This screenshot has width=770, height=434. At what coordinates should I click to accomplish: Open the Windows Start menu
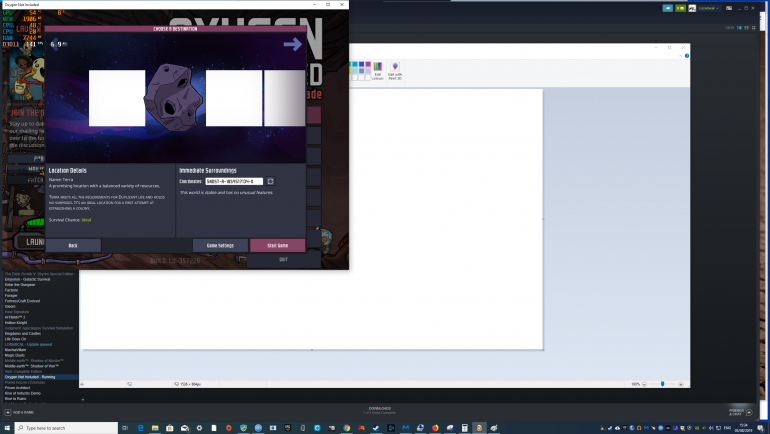(x=7, y=428)
